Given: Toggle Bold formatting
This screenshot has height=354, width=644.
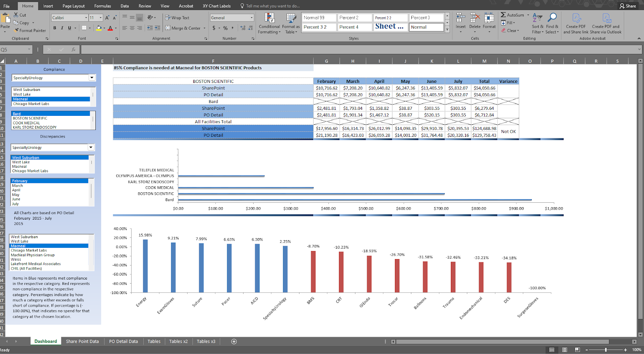Looking at the screenshot, I should point(55,28).
